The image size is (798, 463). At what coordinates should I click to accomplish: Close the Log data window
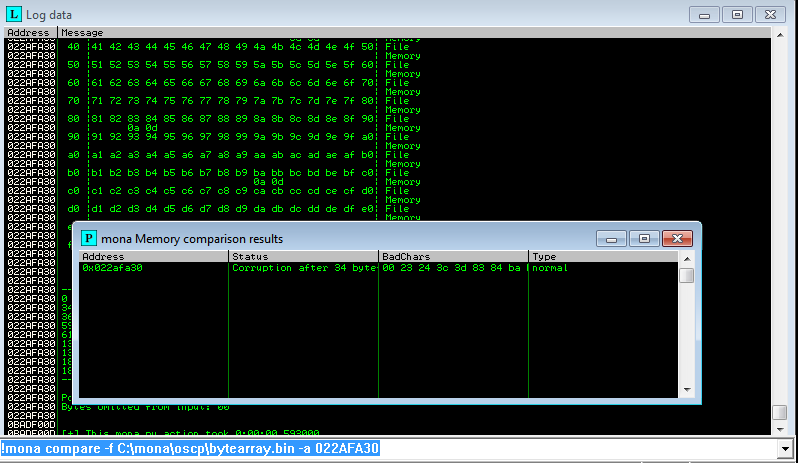[770, 15]
